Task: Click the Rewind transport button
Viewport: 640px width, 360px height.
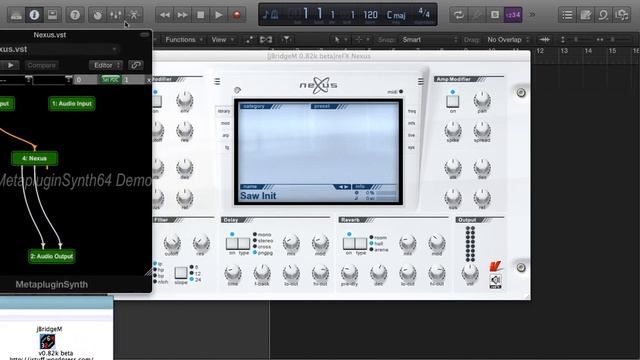Action: 164,15
